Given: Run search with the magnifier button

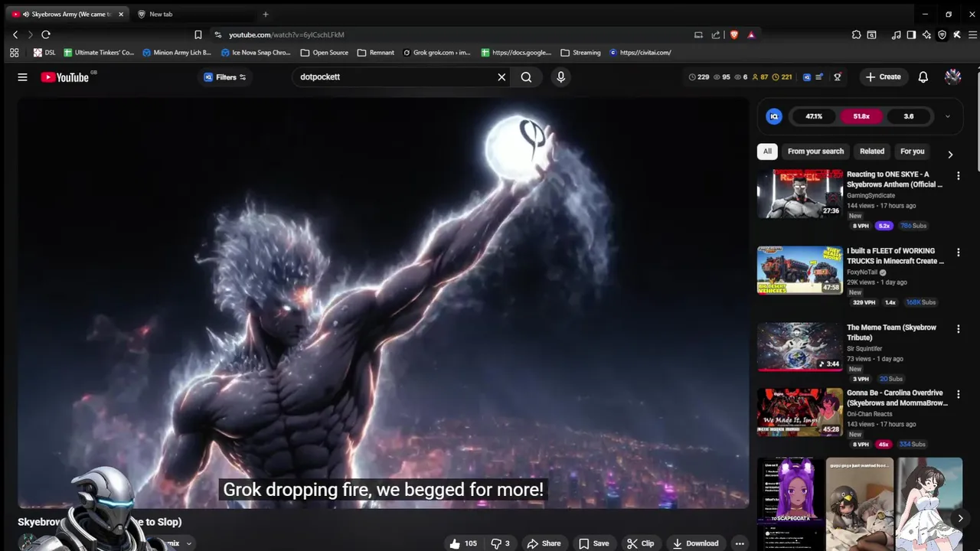Looking at the screenshot, I should pos(526,77).
